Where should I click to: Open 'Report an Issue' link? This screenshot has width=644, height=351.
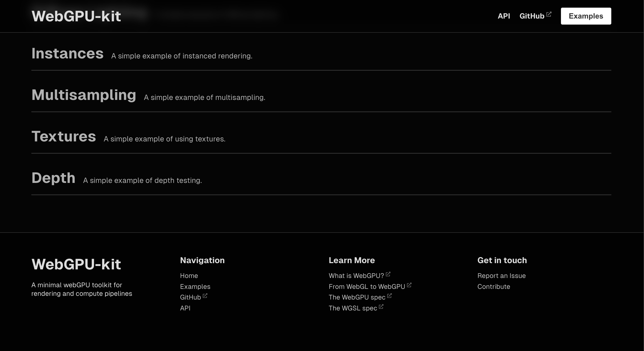click(502, 276)
